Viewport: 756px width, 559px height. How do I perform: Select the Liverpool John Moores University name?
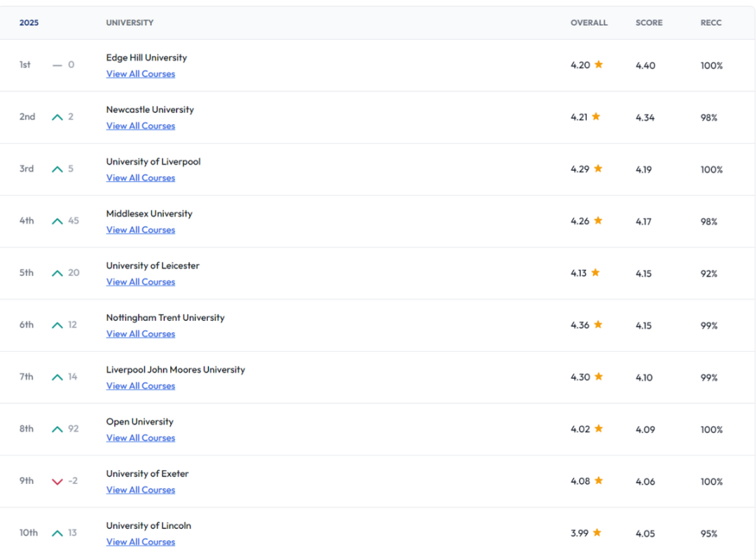pos(176,370)
